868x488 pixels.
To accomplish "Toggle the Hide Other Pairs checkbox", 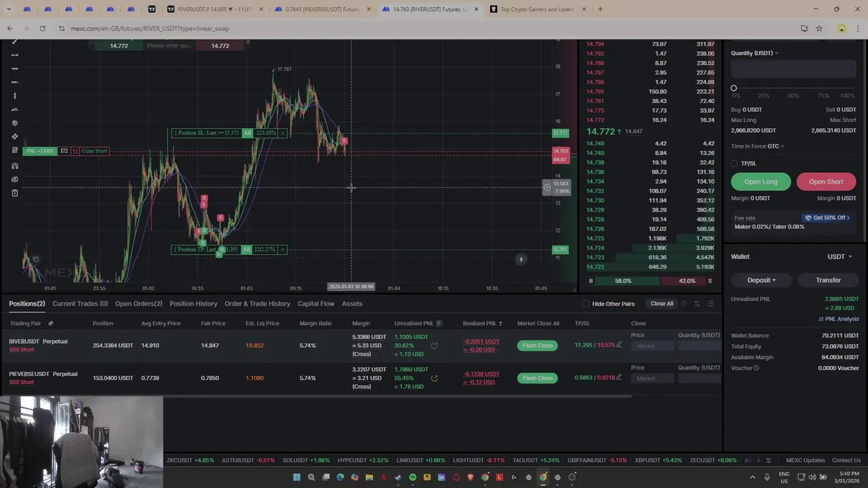I will pos(585,304).
